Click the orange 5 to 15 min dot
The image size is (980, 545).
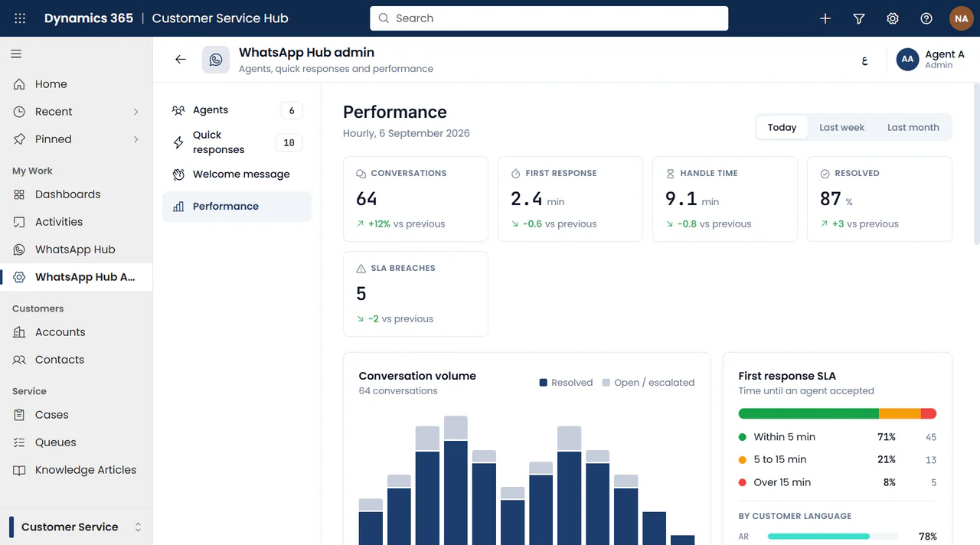click(x=743, y=460)
